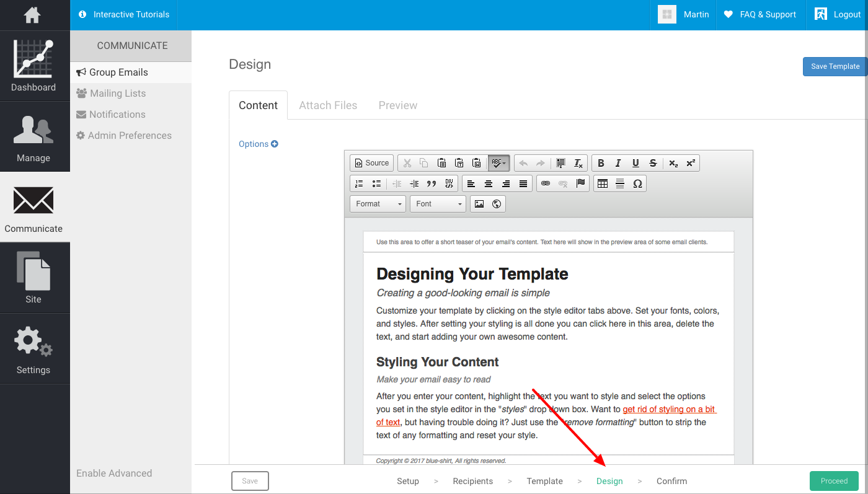This screenshot has height=494, width=868.
Task: Toggle underline text formatting
Action: point(635,163)
